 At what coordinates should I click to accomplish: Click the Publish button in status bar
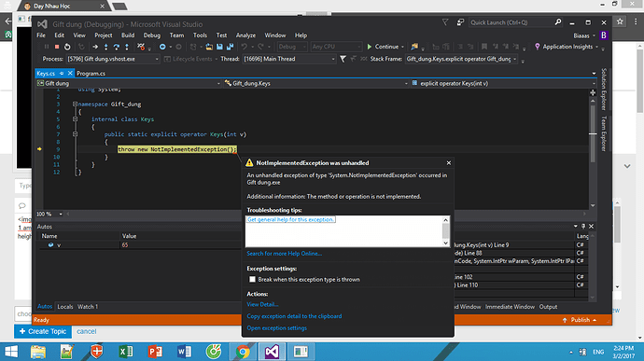[580, 320]
